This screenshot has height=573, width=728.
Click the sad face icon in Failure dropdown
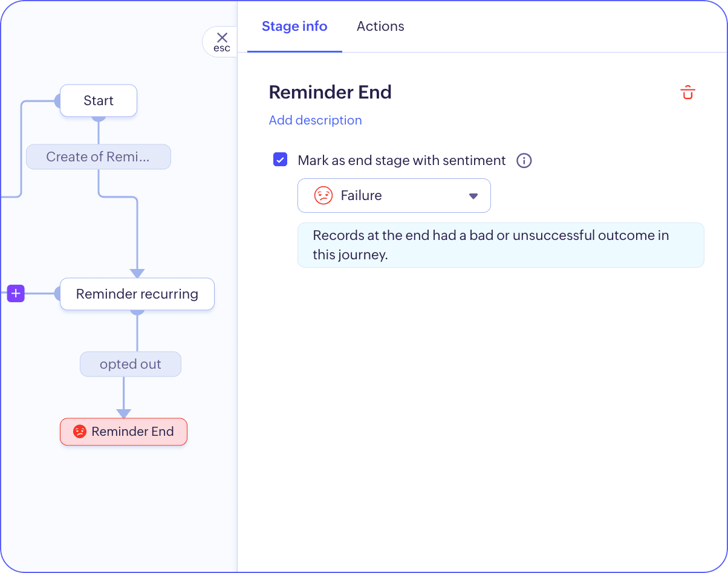coord(323,196)
